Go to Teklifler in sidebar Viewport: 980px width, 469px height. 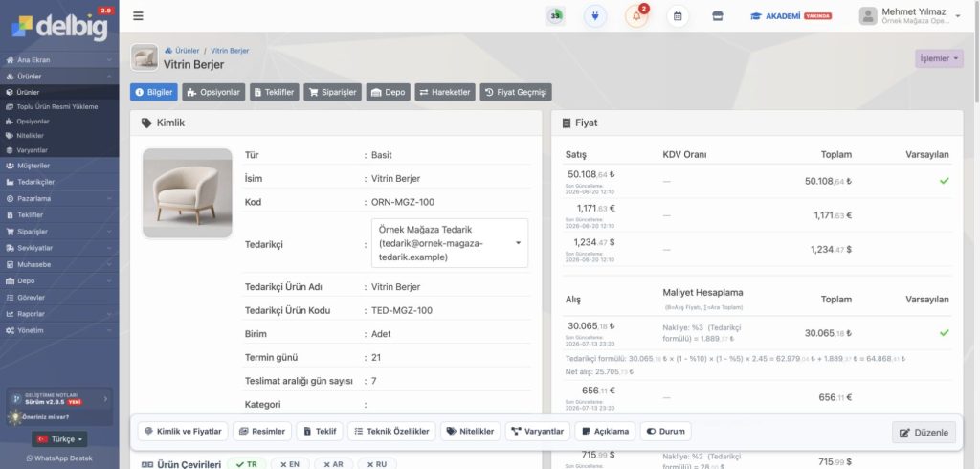[59, 214]
